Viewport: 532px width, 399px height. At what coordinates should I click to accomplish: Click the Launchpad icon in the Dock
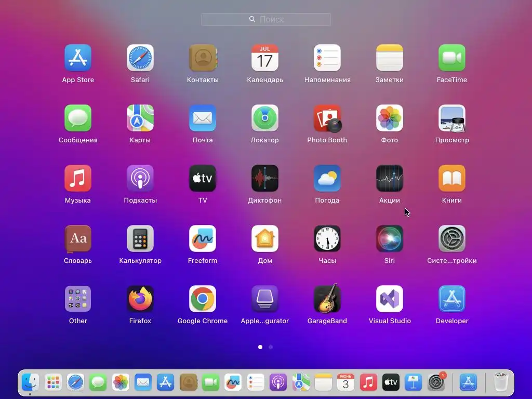tap(53, 382)
